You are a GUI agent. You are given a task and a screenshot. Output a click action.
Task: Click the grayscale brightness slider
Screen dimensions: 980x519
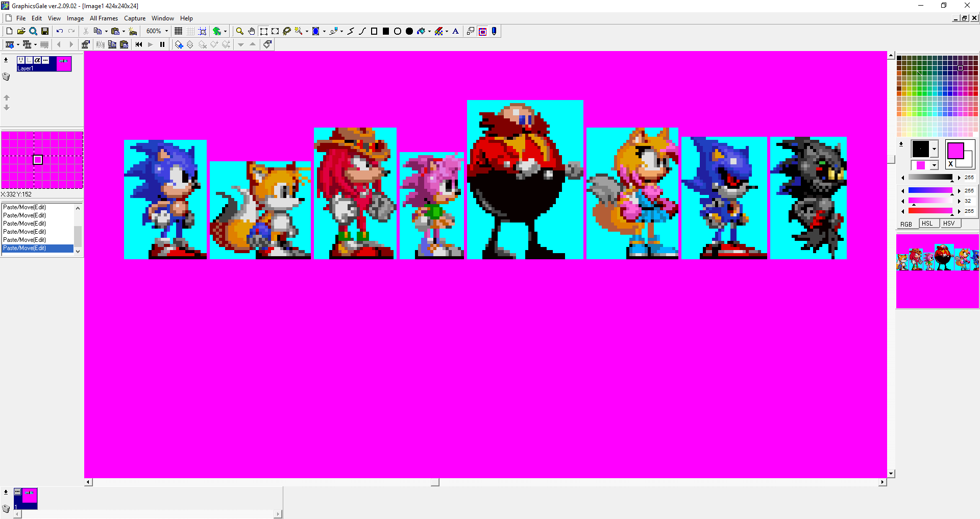pos(930,178)
